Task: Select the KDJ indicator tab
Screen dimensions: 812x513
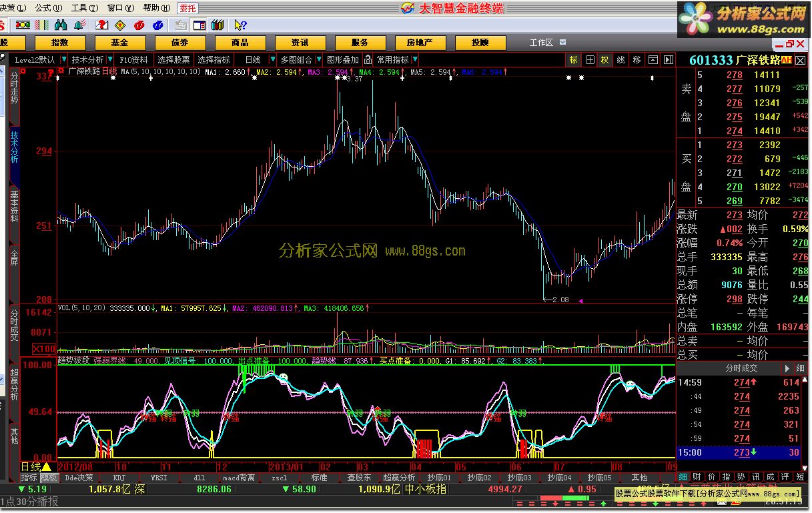Action: [119, 478]
